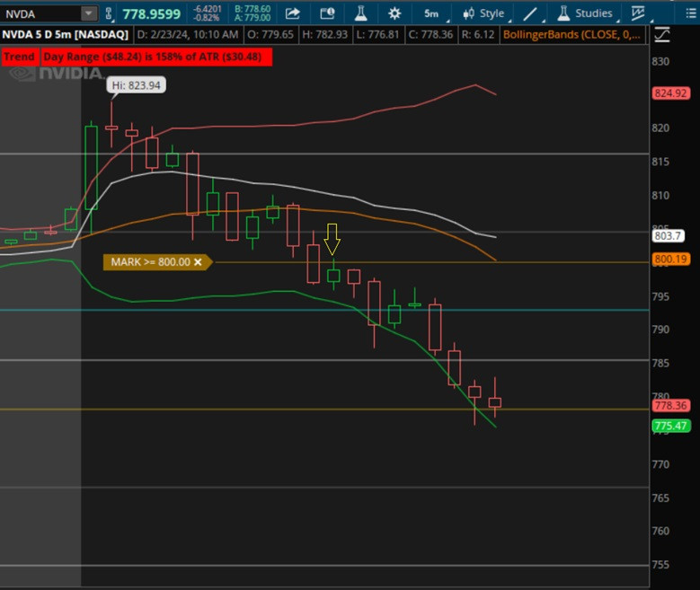
Task: Remove the MARK >= 800.00 alert with X
Action: coord(198,262)
